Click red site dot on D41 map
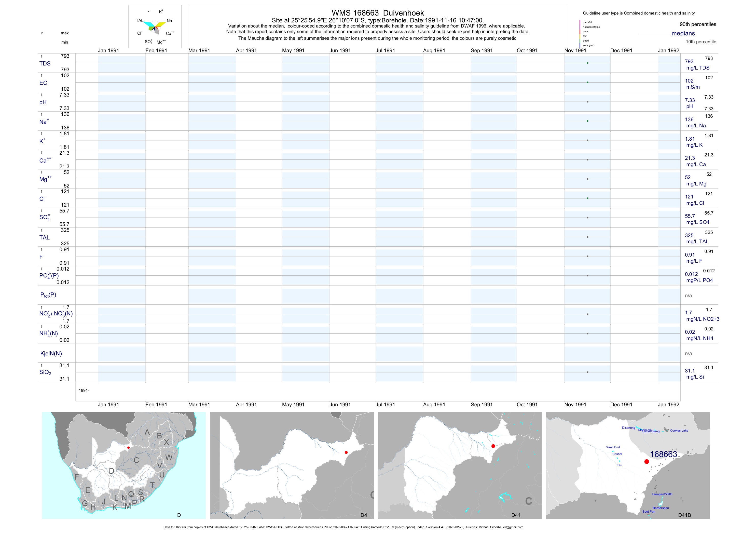The height and width of the screenshot is (535, 756). [493, 446]
